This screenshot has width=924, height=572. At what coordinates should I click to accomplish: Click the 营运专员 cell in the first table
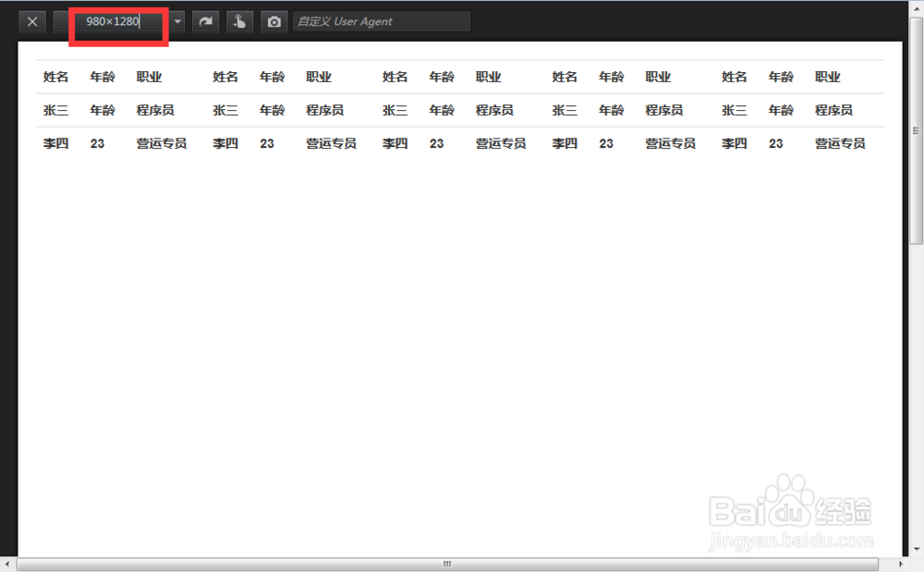pos(162,143)
